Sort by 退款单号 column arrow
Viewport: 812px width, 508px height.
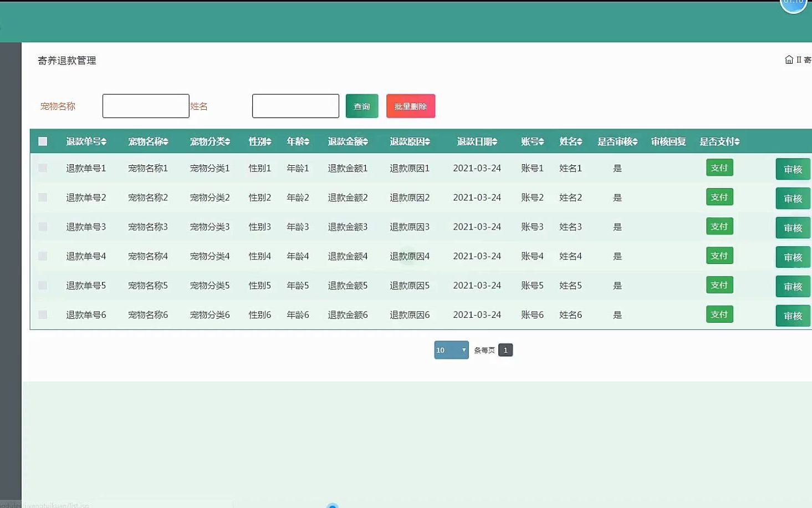click(104, 142)
